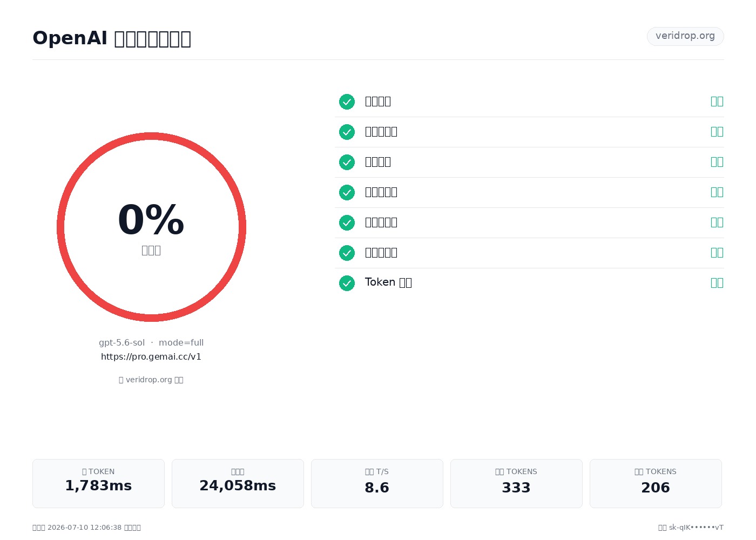Select the T/S 8.6 throughput card

pos(377,483)
